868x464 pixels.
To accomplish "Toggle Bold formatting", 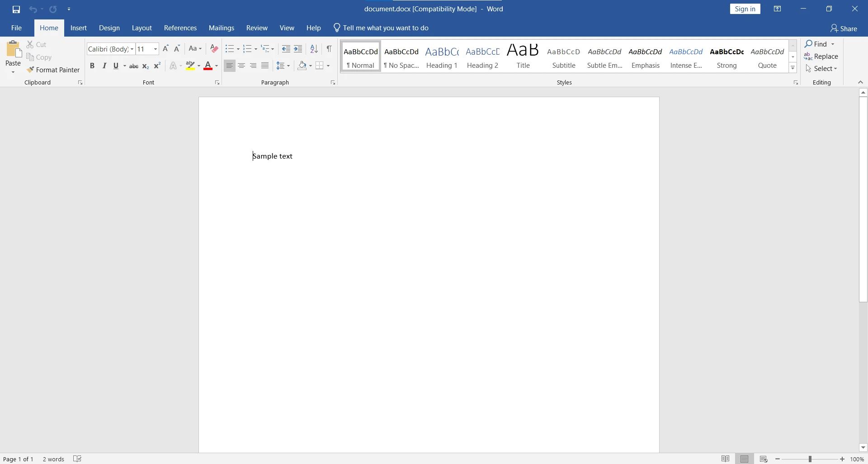I will click(92, 66).
